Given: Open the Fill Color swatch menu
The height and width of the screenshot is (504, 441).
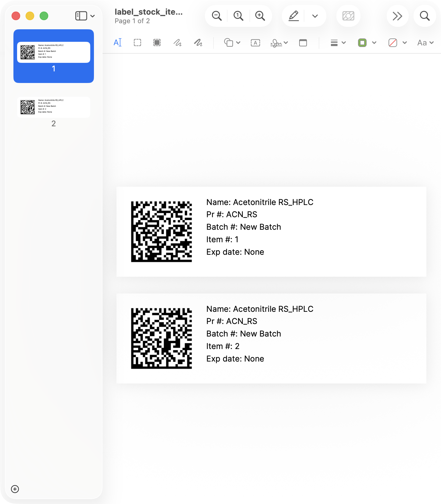Looking at the screenshot, I should (x=397, y=43).
